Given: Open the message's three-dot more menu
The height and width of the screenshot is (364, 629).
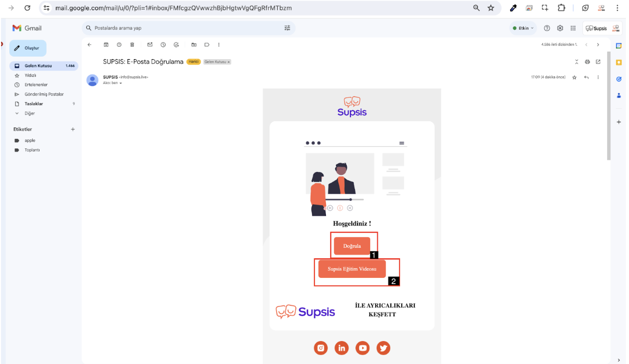Looking at the screenshot, I should click(x=598, y=77).
